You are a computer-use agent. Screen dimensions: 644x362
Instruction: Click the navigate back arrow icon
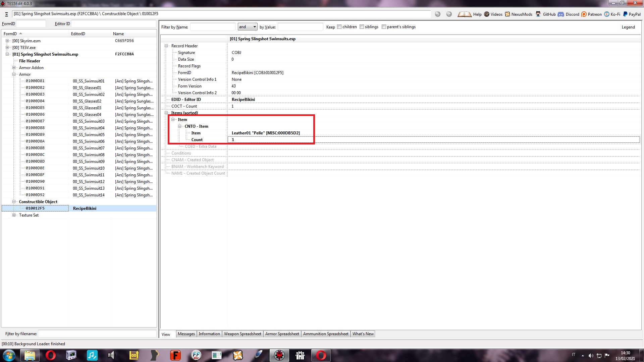(x=438, y=14)
